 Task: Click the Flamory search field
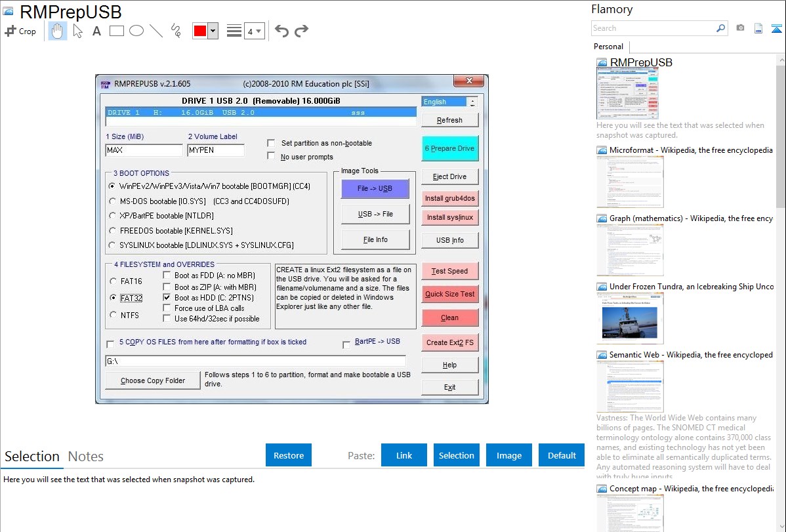coord(653,28)
